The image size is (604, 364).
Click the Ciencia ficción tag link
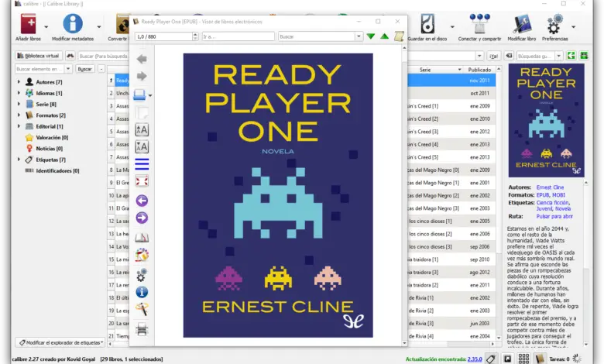click(552, 203)
